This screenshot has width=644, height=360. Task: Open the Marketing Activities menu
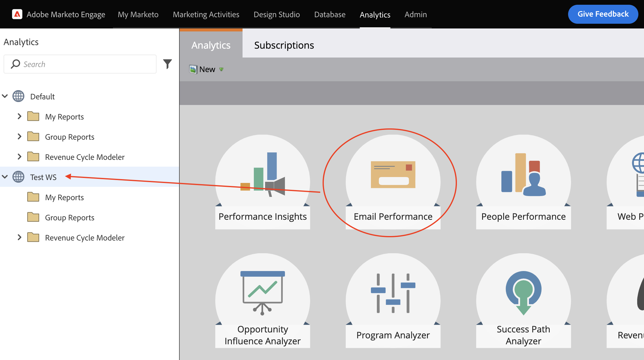[x=206, y=14]
